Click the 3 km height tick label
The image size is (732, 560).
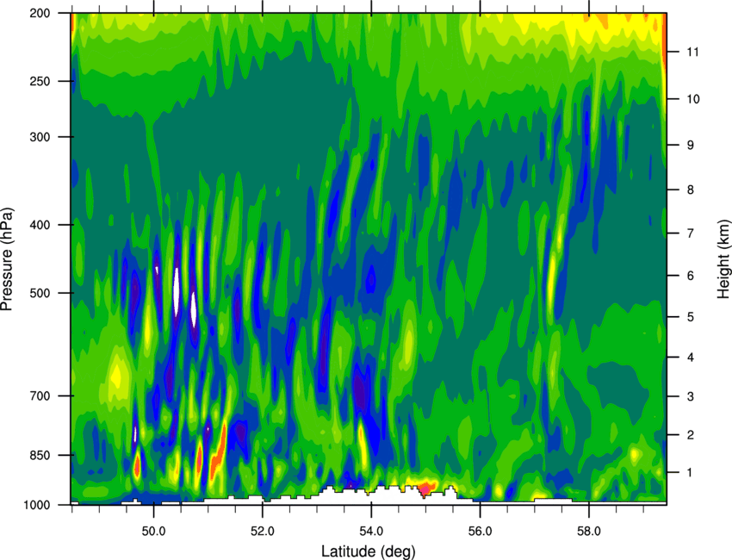tap(691, 396)
